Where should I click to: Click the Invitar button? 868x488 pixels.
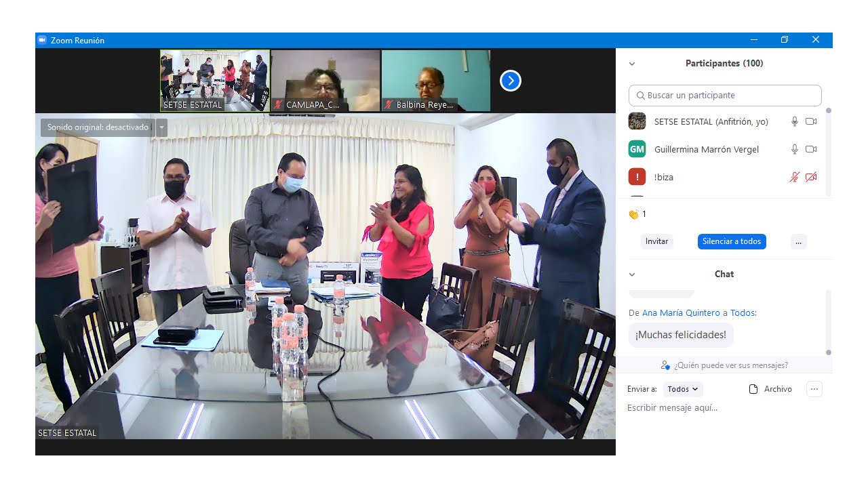coord(656,241)
